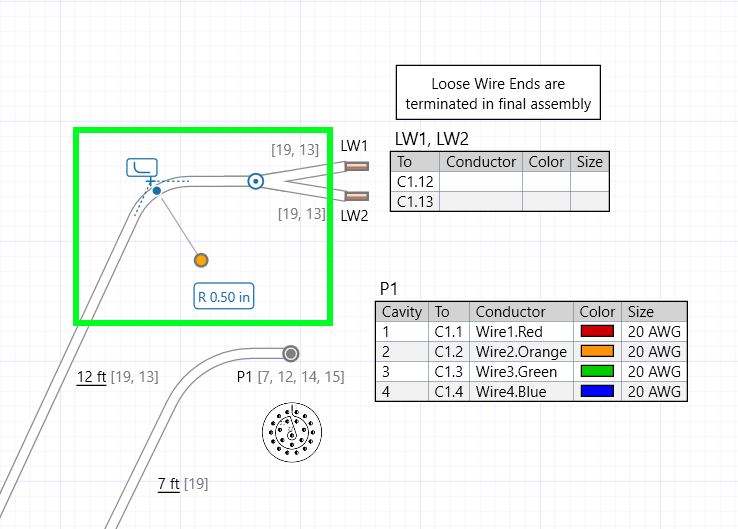Select the C1.3 cell

click(449, 371)
